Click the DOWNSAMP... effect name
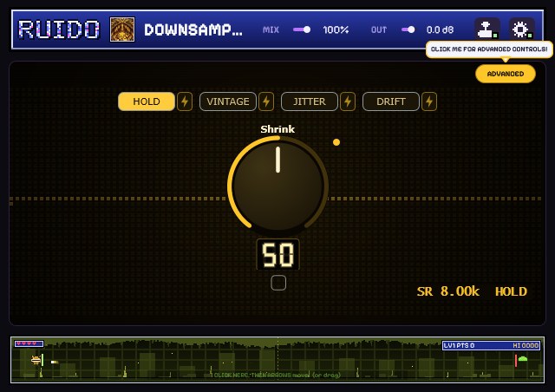The height and width of the screenshot is (392, 555). (x=193, y=29)
